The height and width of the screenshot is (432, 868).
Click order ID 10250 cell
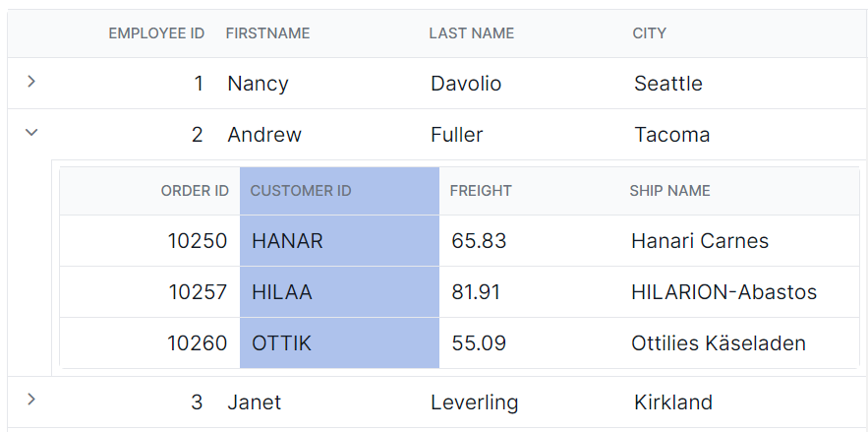(x=150, y=241)
